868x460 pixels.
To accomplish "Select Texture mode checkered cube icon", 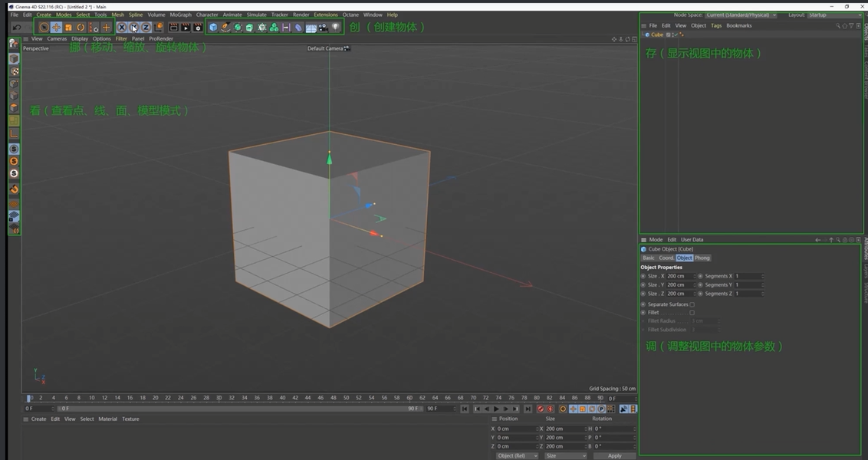I will tap(14, 71).
